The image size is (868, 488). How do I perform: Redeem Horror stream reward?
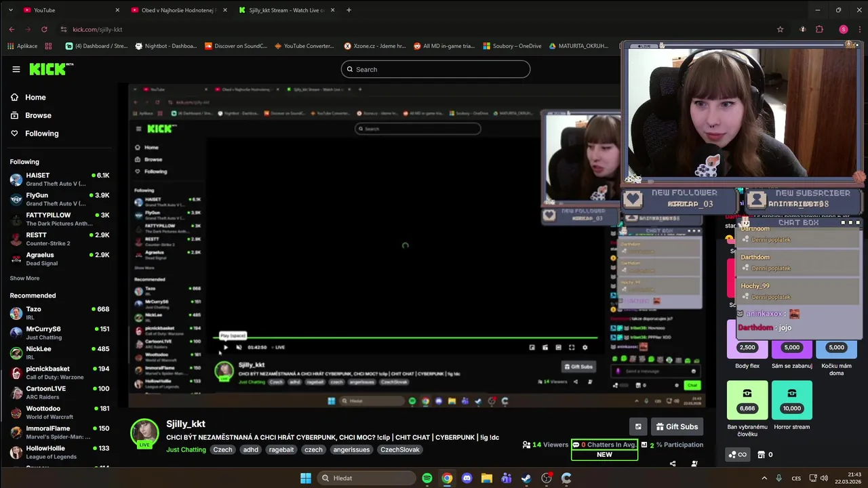pyautogui.click(x=791, y=405)
